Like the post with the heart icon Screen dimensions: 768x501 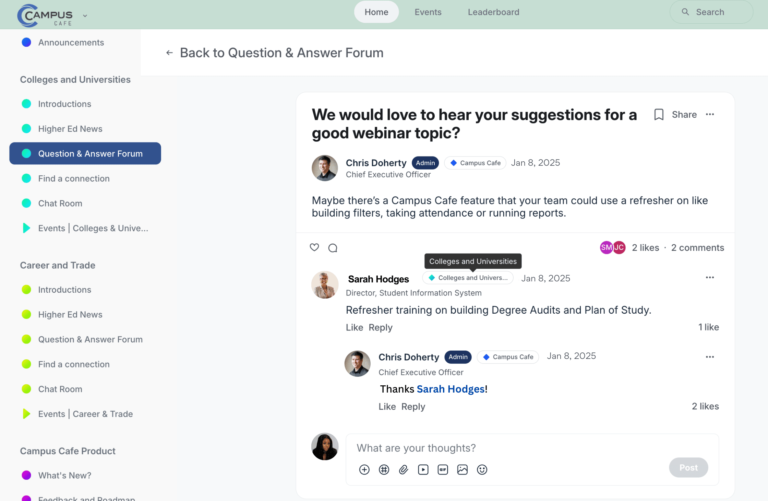[314, 248]
